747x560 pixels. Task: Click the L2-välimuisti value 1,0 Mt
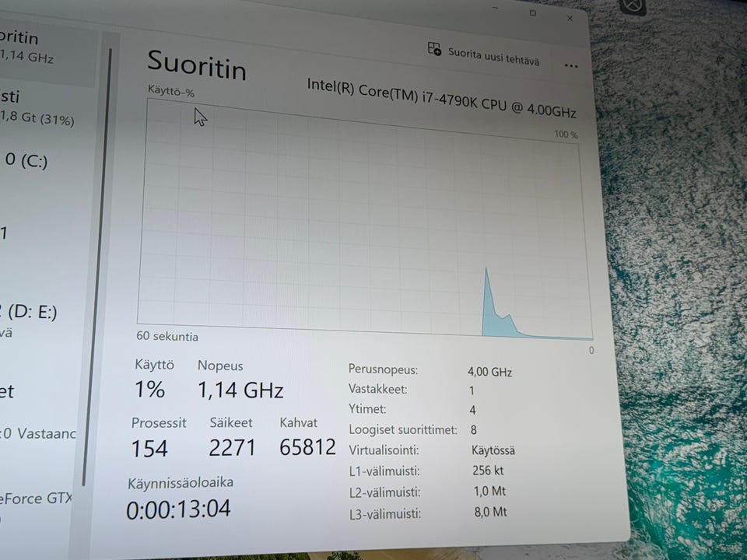click(489, 491)
